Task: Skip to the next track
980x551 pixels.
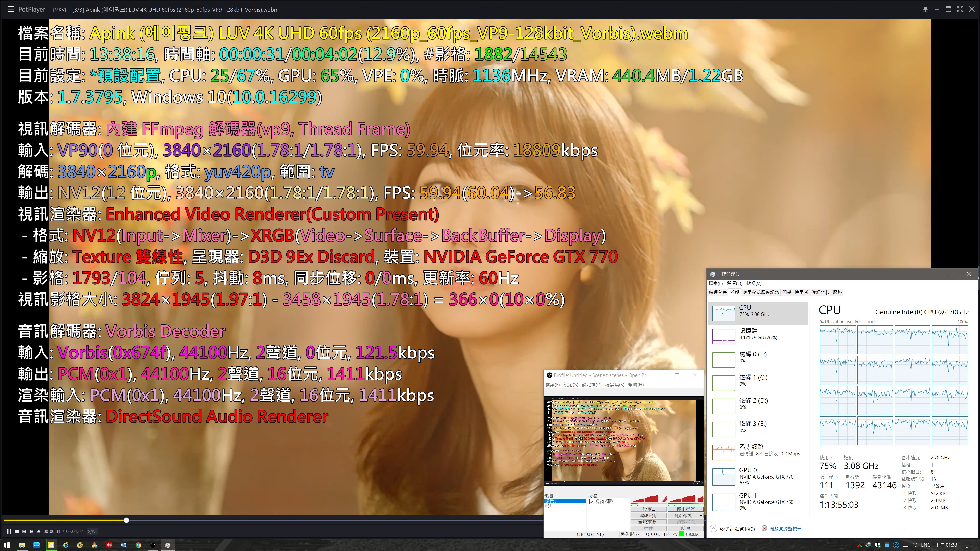Action: 32,531
